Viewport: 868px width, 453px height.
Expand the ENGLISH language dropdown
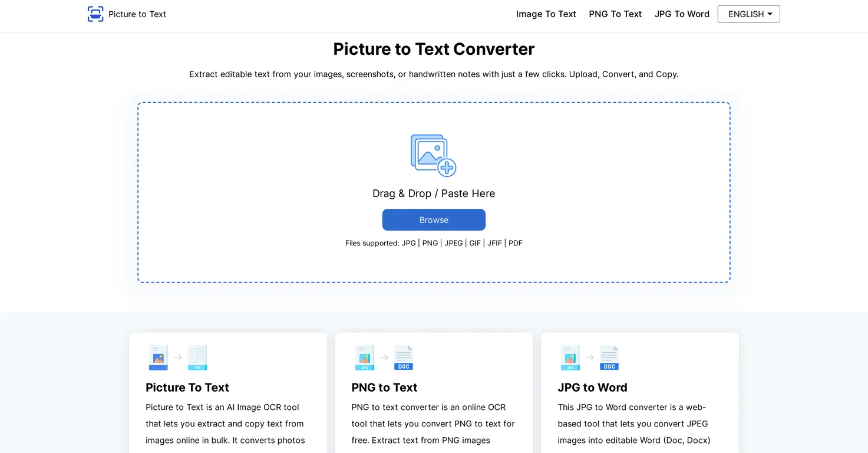click(748, 14)
